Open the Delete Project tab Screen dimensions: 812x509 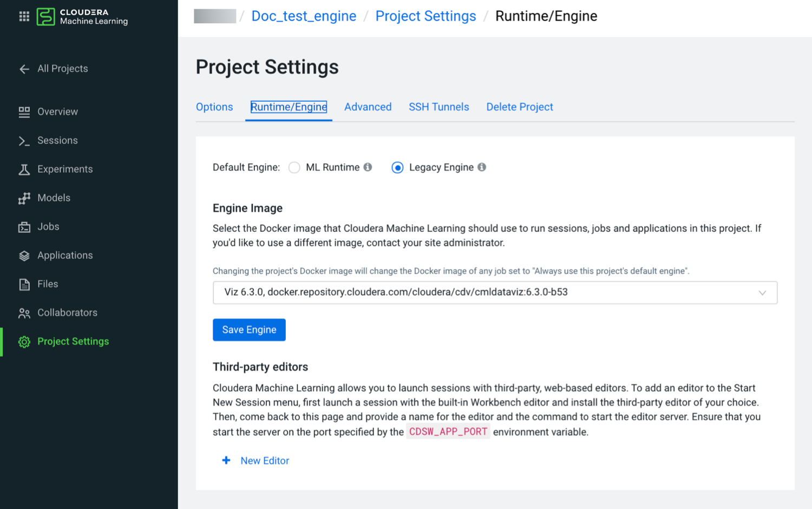click(519, 107)
